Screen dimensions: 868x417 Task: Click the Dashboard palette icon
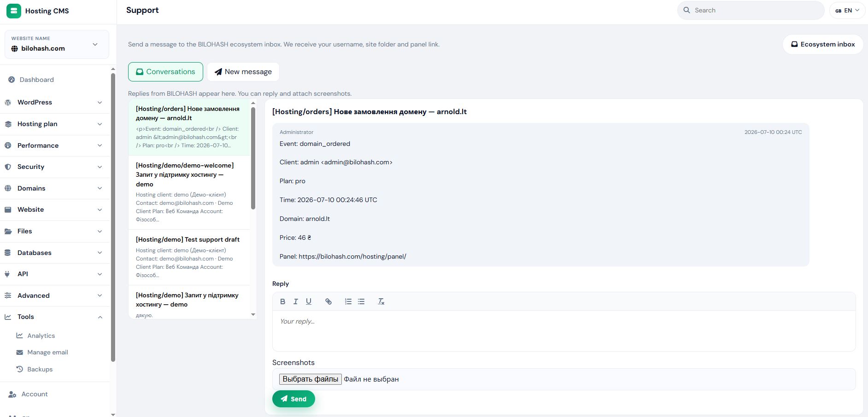pyautogui.click(x=12, y=80)
